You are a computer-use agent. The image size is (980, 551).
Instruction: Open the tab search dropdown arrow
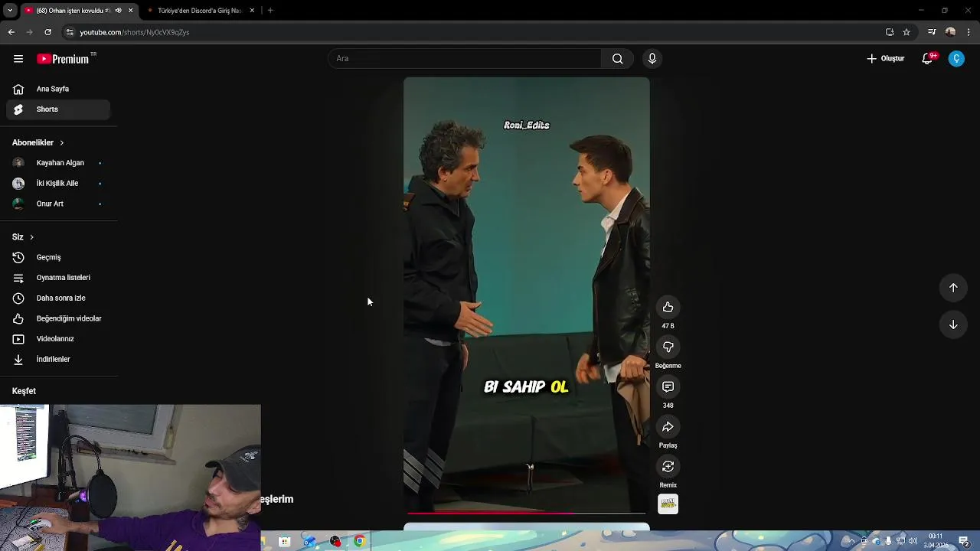(10, 11)
